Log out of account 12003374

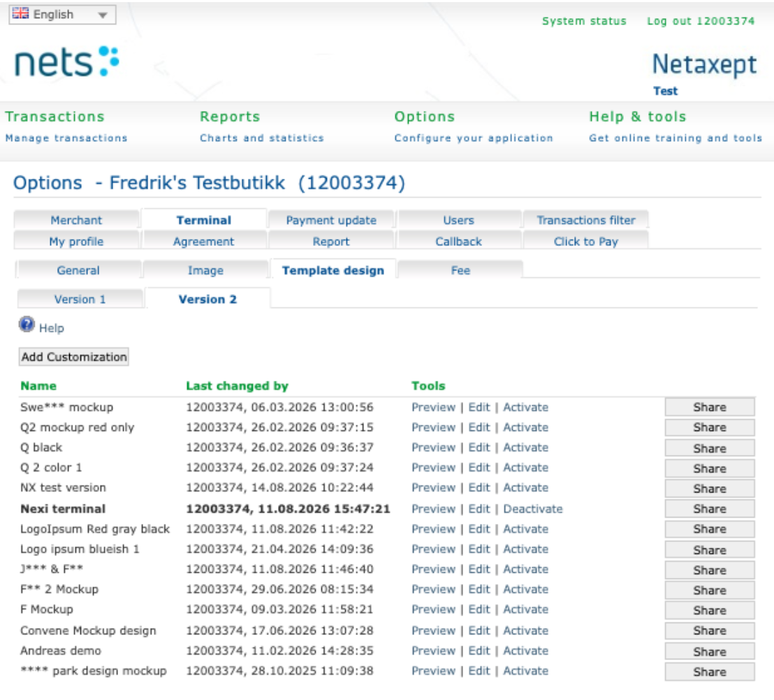(x=701, y=21)
